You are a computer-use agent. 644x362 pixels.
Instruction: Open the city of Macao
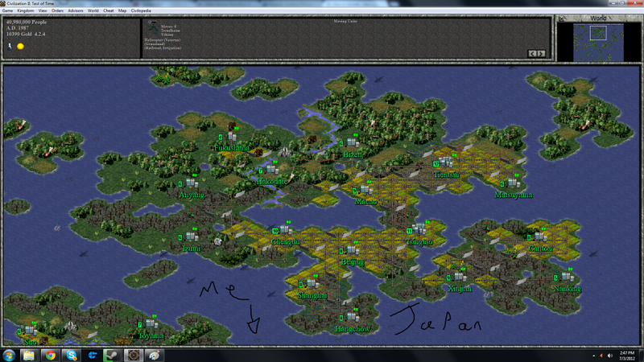tap(366, 190)
